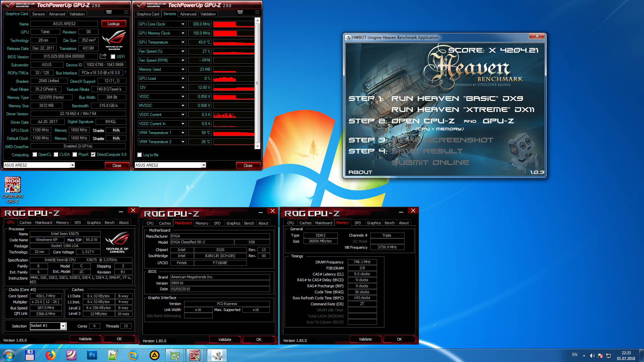644x362 pixels.
Task: Click SUBMIT ONLINE in Heaven window
Action: [x=430, y=163]
